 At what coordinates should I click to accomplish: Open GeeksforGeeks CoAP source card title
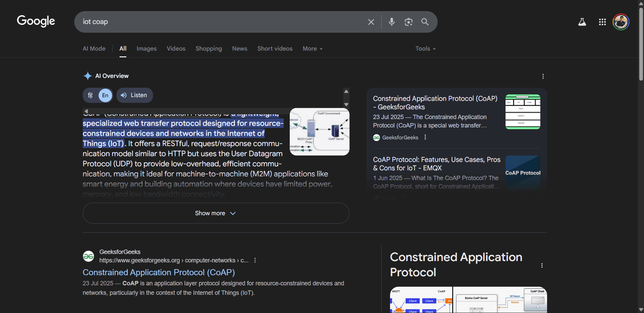pos(435,103)
